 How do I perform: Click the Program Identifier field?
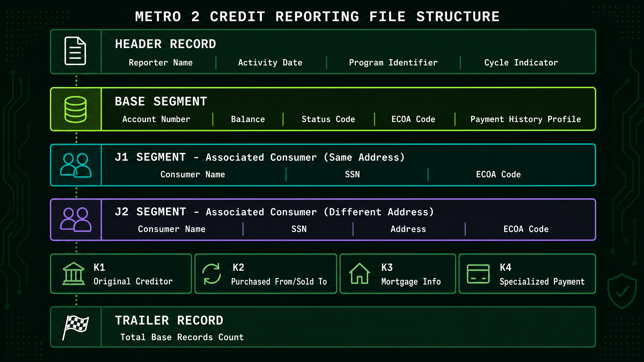pyautogui.click(x=393, y=63)
